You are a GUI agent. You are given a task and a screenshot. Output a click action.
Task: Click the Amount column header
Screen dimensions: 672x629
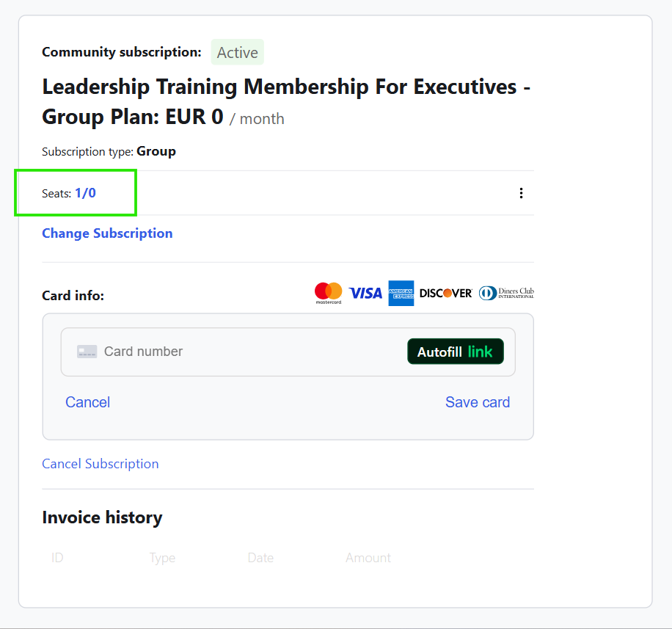click(x=368, y=558)
